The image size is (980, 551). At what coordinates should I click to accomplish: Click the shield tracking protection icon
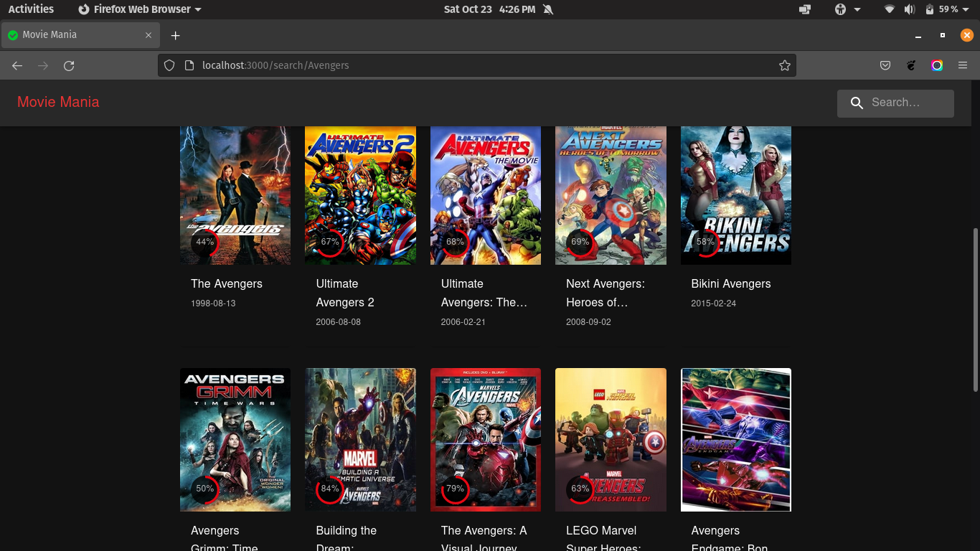click(x=169, y=65)
